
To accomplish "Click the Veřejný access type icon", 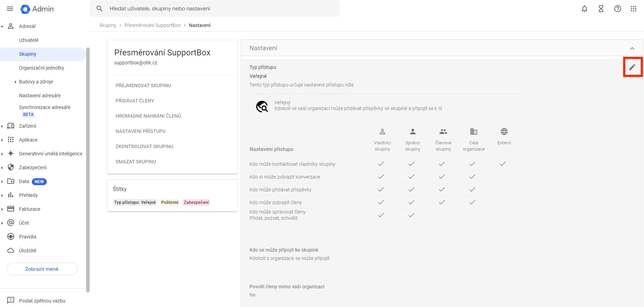I will [x=262, y=107].
